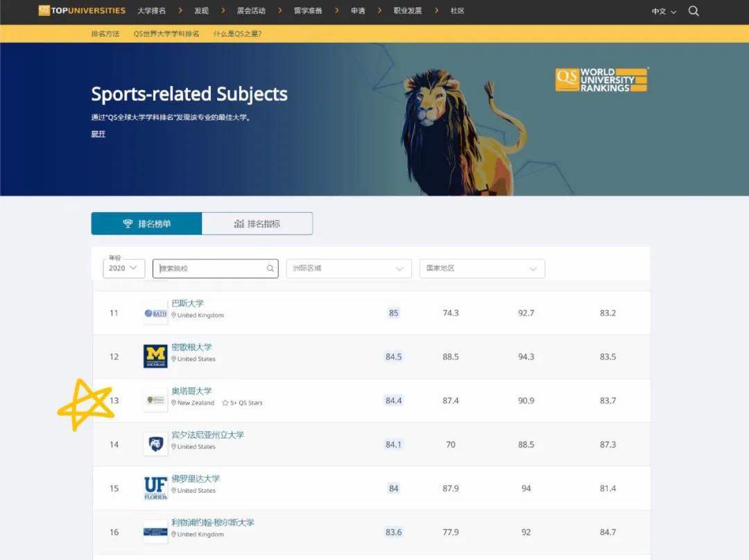The width and height of the screenshot is (749, 560).
Task: Click the 5+ QS Stars label
Action: (x=246, y=403)
